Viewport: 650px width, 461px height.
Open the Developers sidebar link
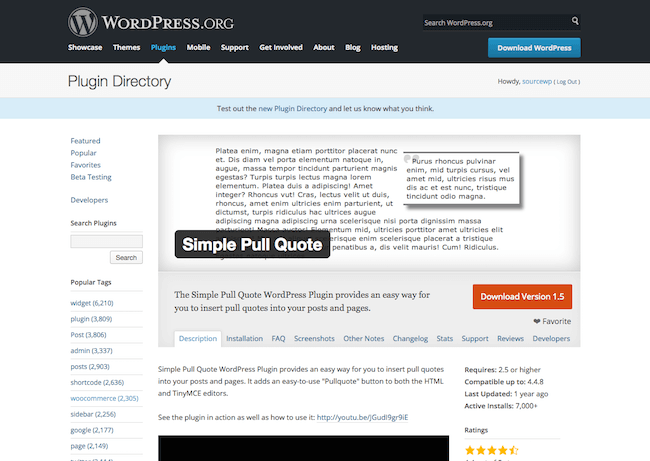[89, 200]
